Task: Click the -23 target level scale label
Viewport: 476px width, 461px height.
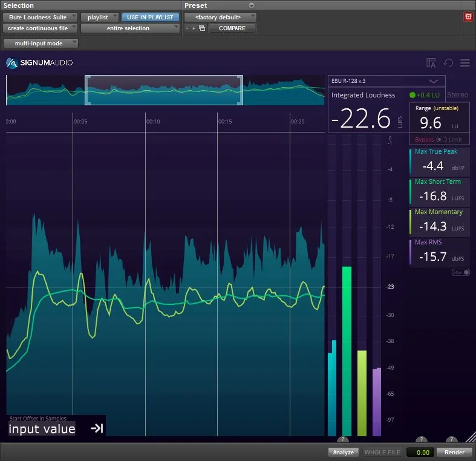Action: coord(390,287)
